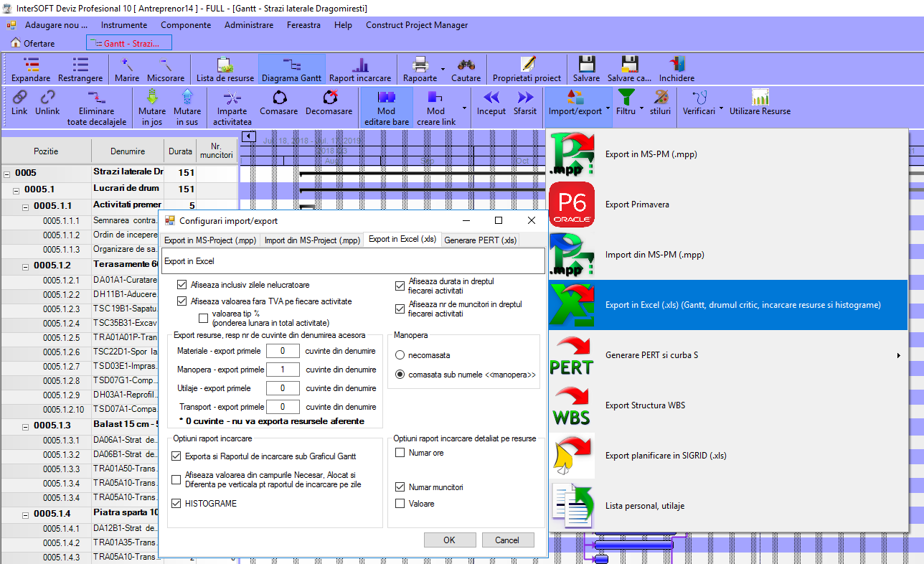Toggle Afiseaza inclusiv zilele nelucratoare checkbox
This screenshot has width=924, height=564.
click(x=181, y=285)
